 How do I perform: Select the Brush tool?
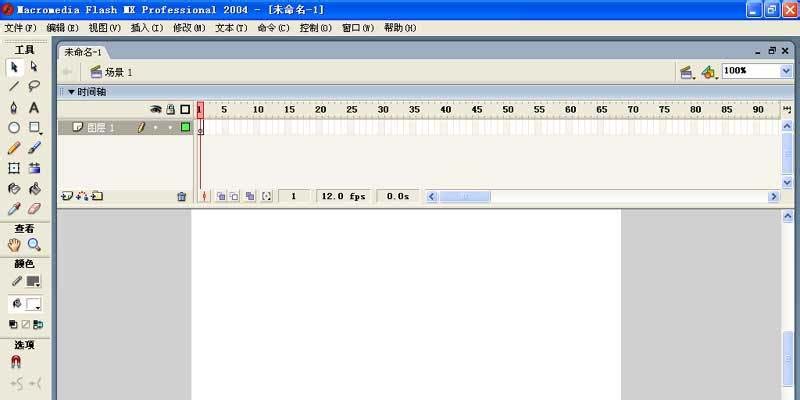click(x=34, y=148)
